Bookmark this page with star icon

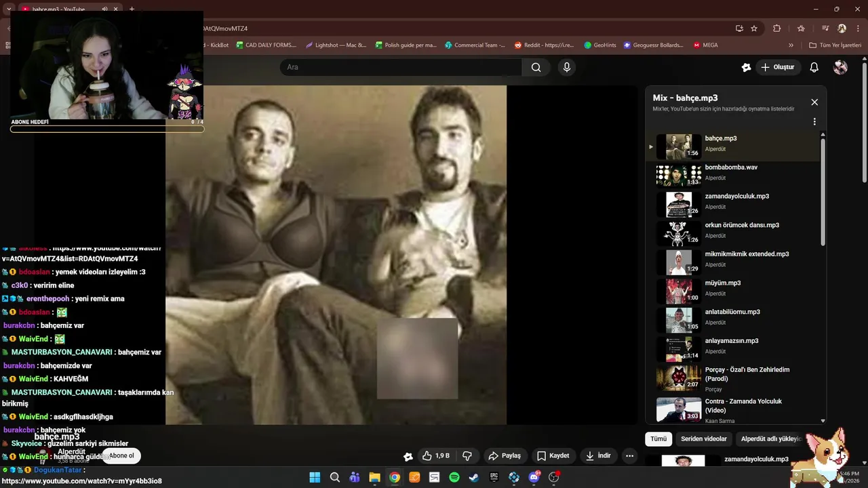click(754, 28)
